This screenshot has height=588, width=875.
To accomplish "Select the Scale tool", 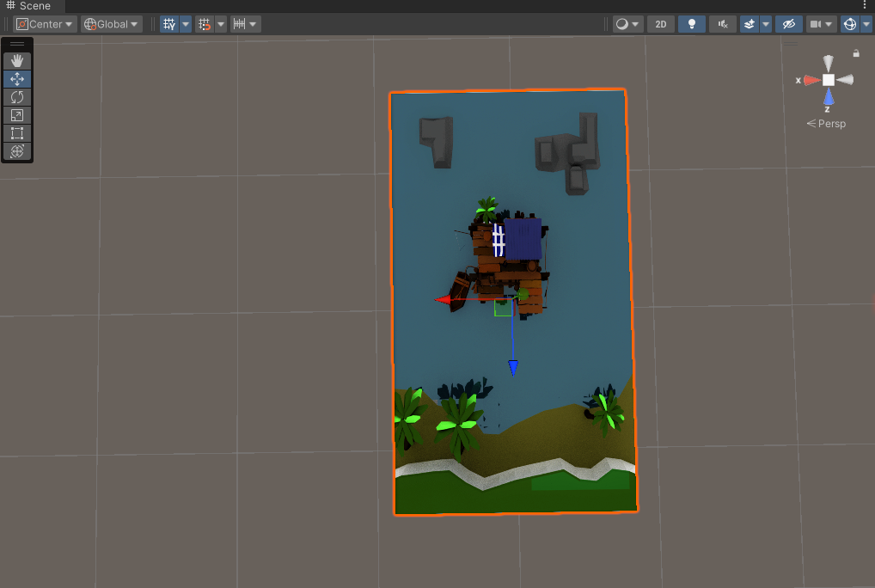I will pos(17,115).
